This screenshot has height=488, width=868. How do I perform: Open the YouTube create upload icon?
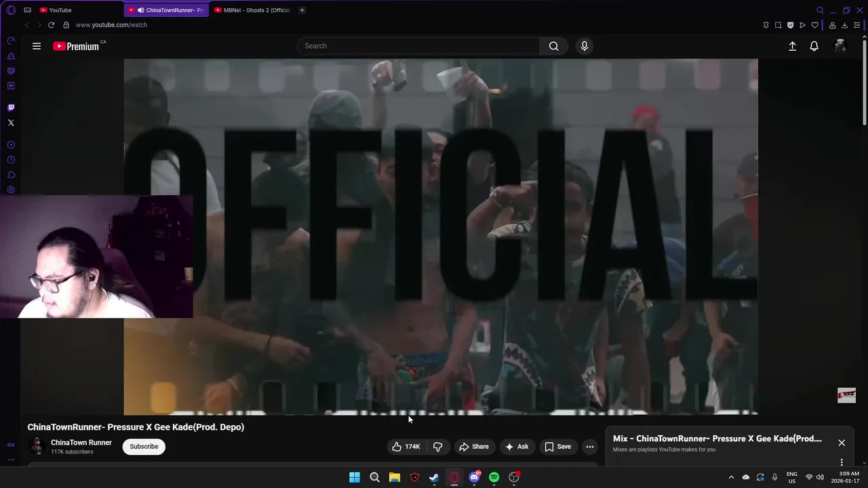(792, 46)
